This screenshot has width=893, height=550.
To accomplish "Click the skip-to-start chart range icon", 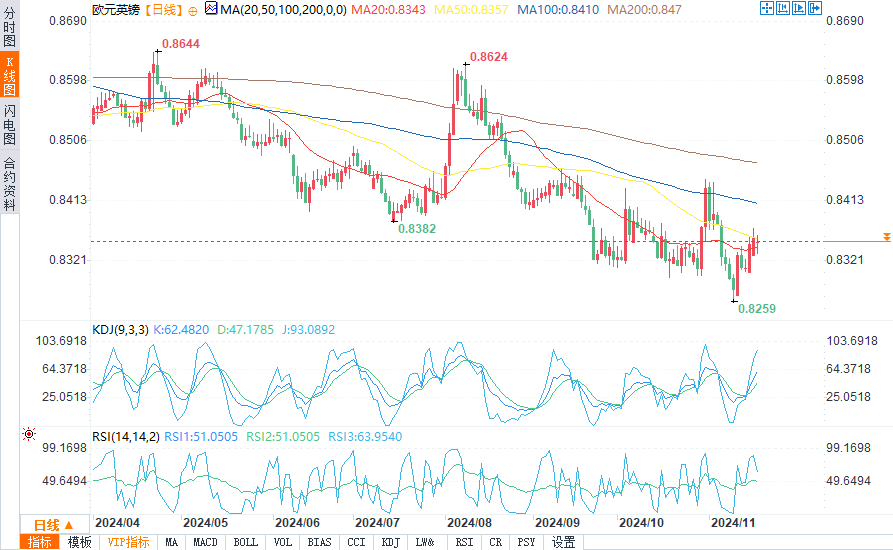I will tap(783, 8).
